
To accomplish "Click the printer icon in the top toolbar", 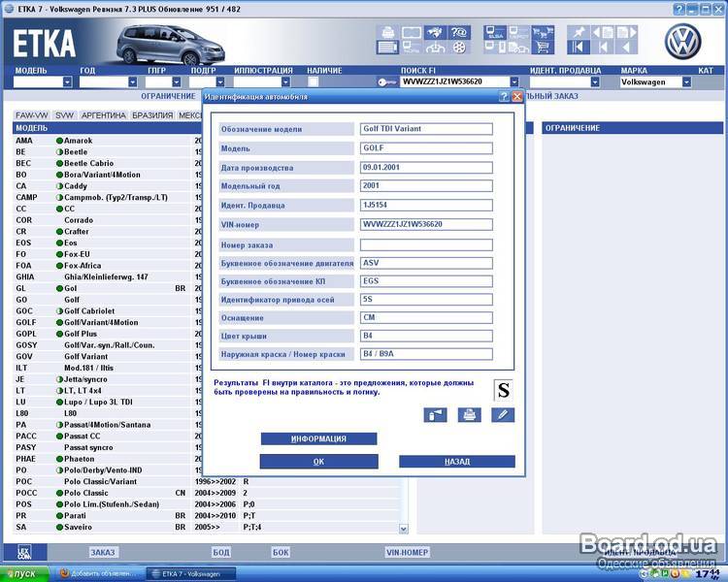I will click(386, 32).
